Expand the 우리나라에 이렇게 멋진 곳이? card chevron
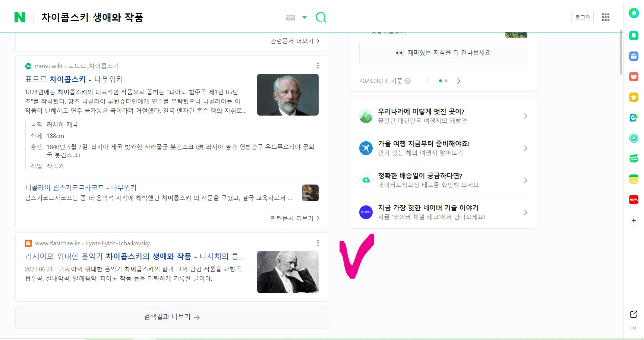 [525, 116]
